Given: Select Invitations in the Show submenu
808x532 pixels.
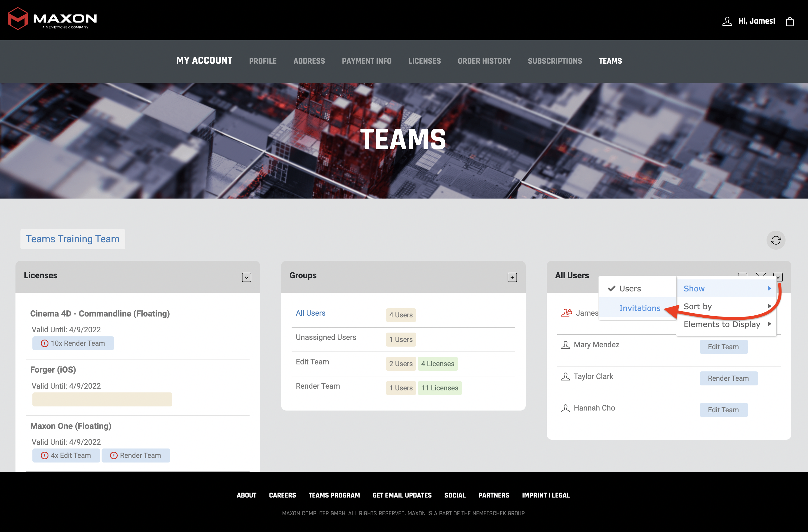Looking at the screenshot, I should click(638, 308).
